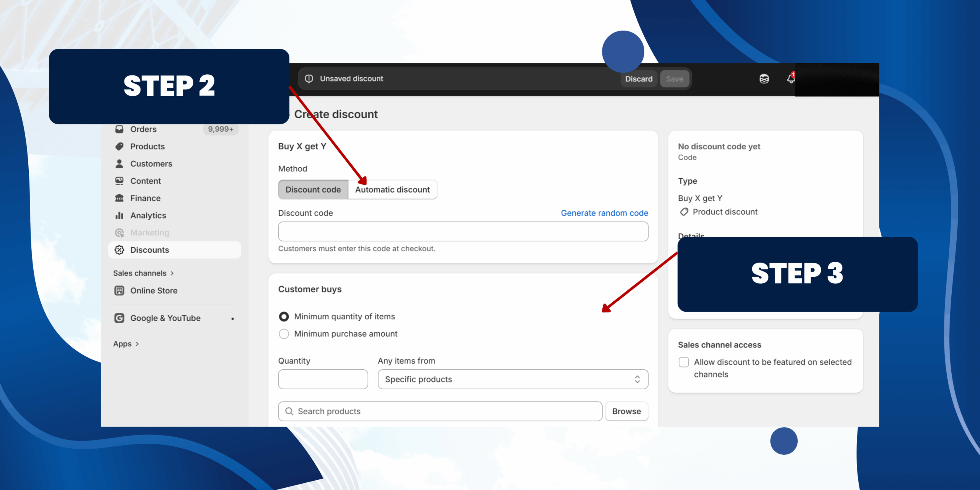Click the Customers person icon
This screenshot has height=490, width=980.
[119, 164]
